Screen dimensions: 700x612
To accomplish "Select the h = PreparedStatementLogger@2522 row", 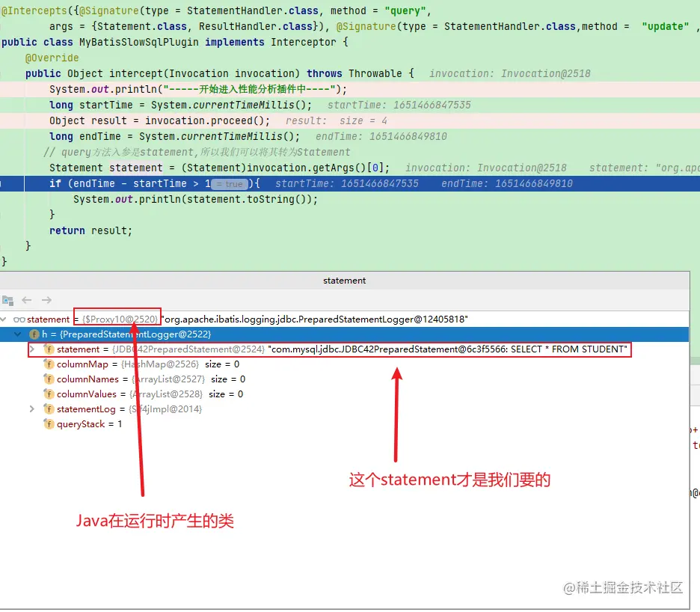I will (344, 334).
